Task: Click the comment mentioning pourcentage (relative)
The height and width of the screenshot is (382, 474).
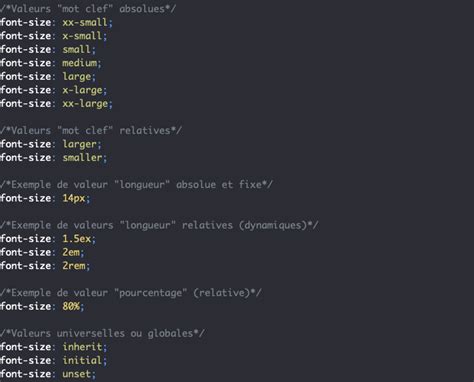Action: pos(131,293)
